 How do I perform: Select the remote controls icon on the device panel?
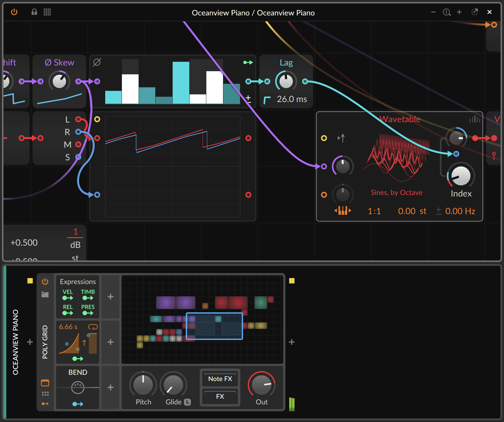coord(45,383)
